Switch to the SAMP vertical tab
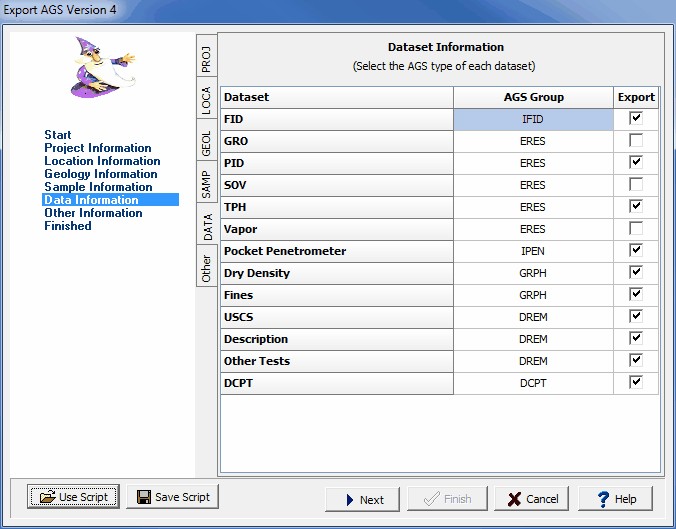The image size is (676, 529). [x=206, y=183]
